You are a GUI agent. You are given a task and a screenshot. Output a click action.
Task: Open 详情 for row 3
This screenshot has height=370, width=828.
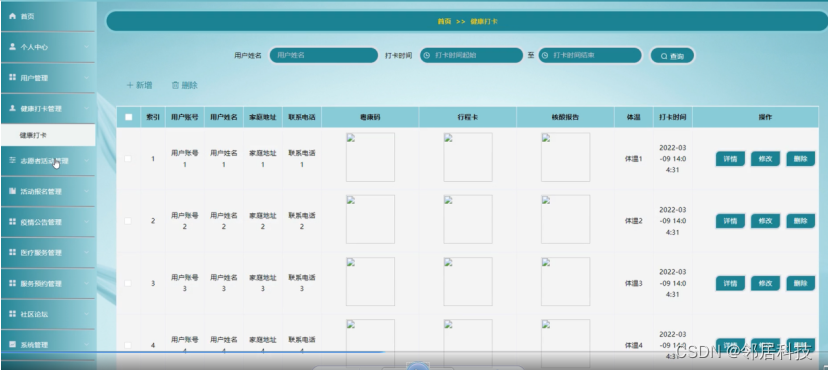(x=730, y=283)
